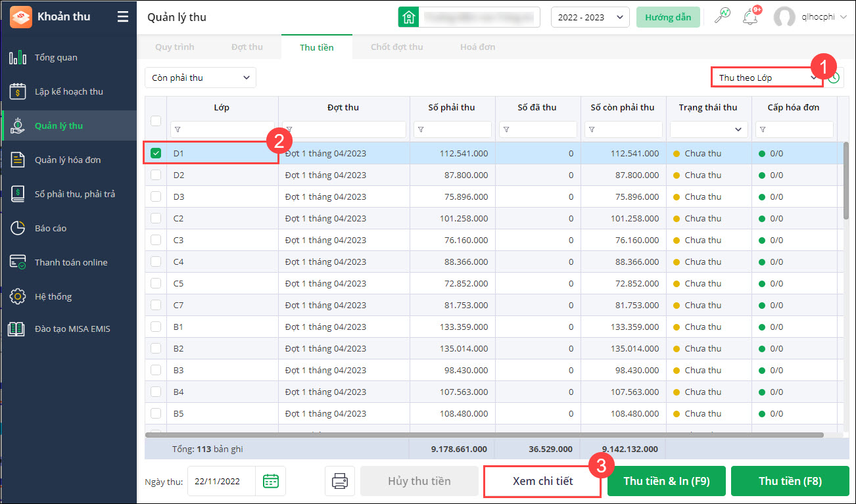Click the Hướng dẫn button
This screenshot has width=856, height=504.
(x=668, y=17)
